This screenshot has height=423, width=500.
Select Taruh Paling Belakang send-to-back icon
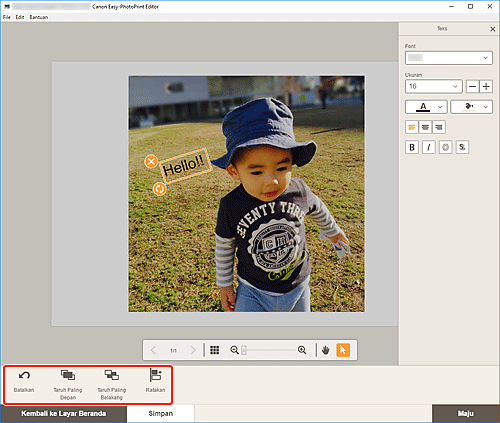(112, 375)
